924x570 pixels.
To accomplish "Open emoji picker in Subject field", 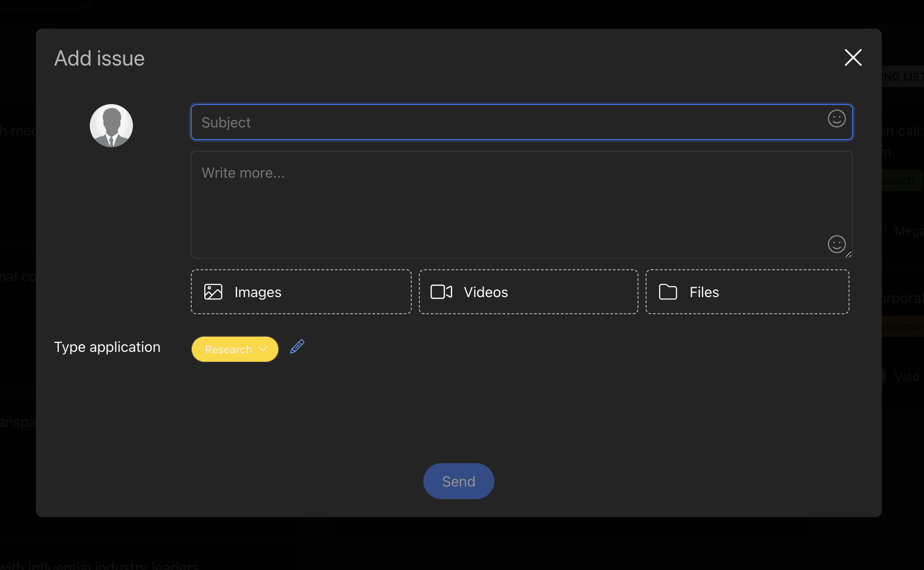I will (x=836, y=119).
